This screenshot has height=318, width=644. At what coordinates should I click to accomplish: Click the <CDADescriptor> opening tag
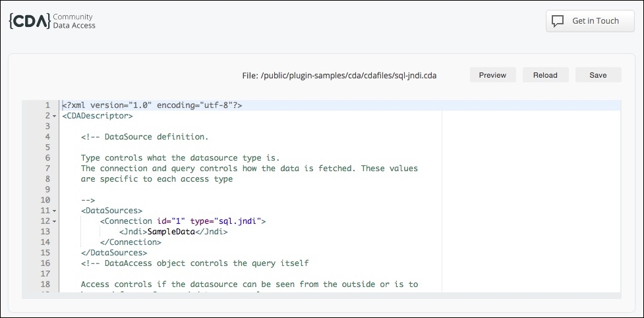[x=98, y=116]
